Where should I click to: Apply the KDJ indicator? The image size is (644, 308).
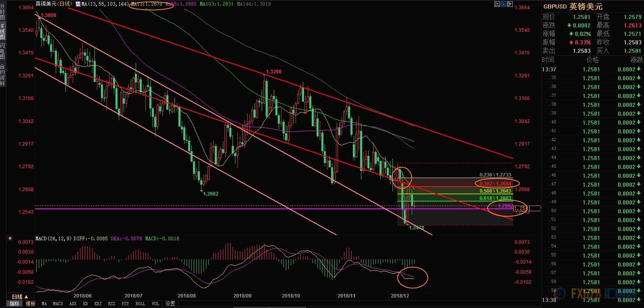point(99,304)
